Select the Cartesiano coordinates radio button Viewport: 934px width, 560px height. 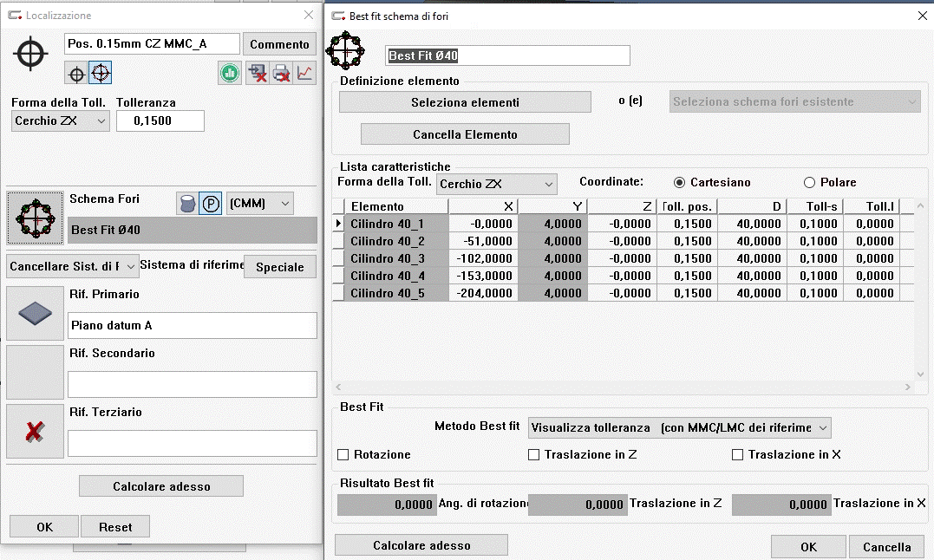tap(679, 183)
